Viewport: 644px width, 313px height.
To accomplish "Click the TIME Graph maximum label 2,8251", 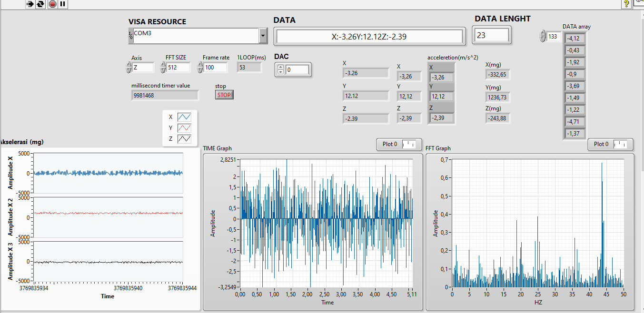I will pyautogui.click(x=228, y=160).
